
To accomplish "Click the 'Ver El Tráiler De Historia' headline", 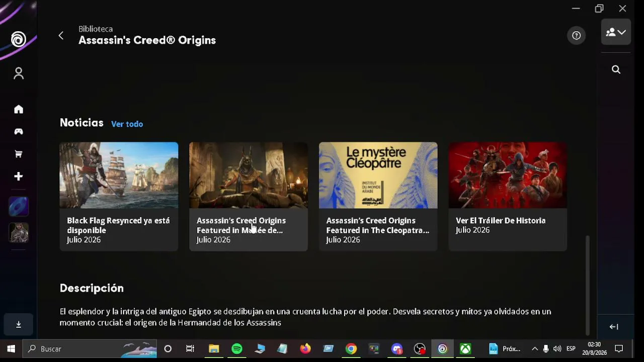I will pyautogui.click(x=501, y=220).
